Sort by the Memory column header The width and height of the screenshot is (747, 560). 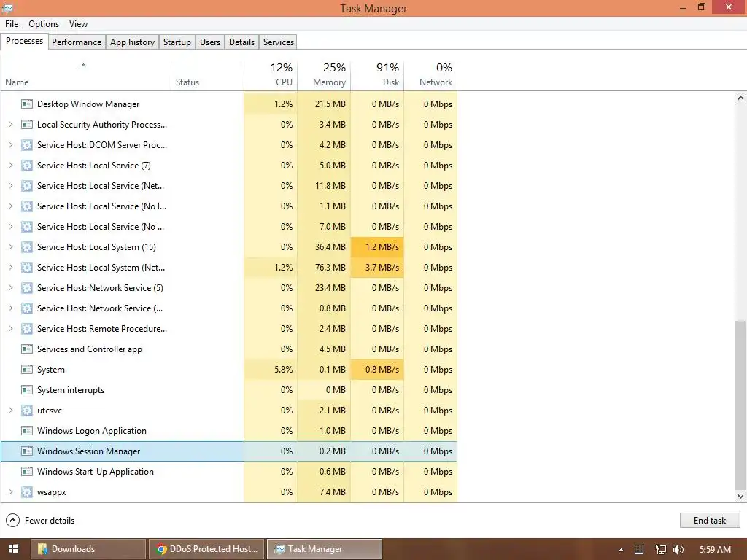click(x=324, y=75)
